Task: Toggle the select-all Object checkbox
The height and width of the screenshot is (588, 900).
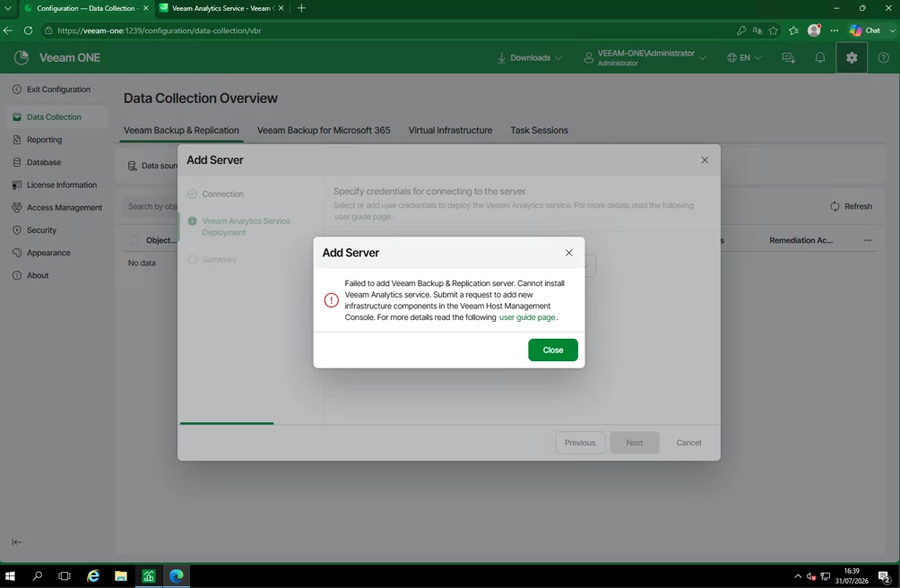Action: coord(134,240)
